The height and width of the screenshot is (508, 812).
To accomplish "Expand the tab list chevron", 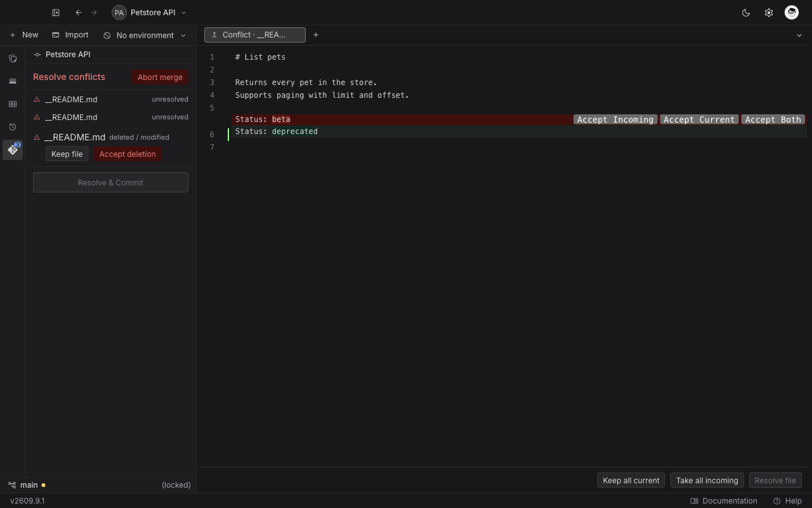I will pos(799,35).
